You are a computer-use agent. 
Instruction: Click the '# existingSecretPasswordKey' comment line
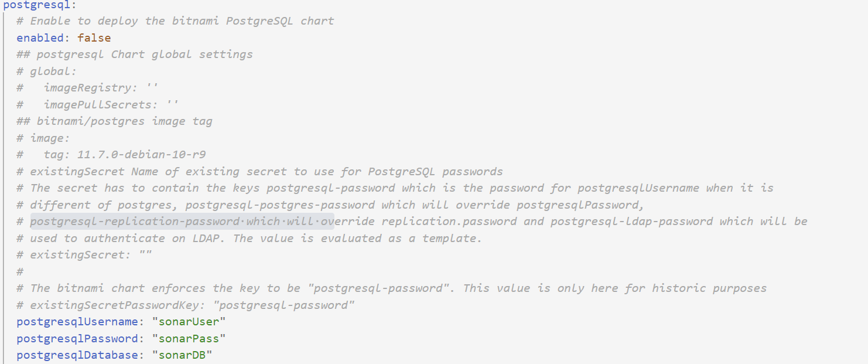(186, 305)
